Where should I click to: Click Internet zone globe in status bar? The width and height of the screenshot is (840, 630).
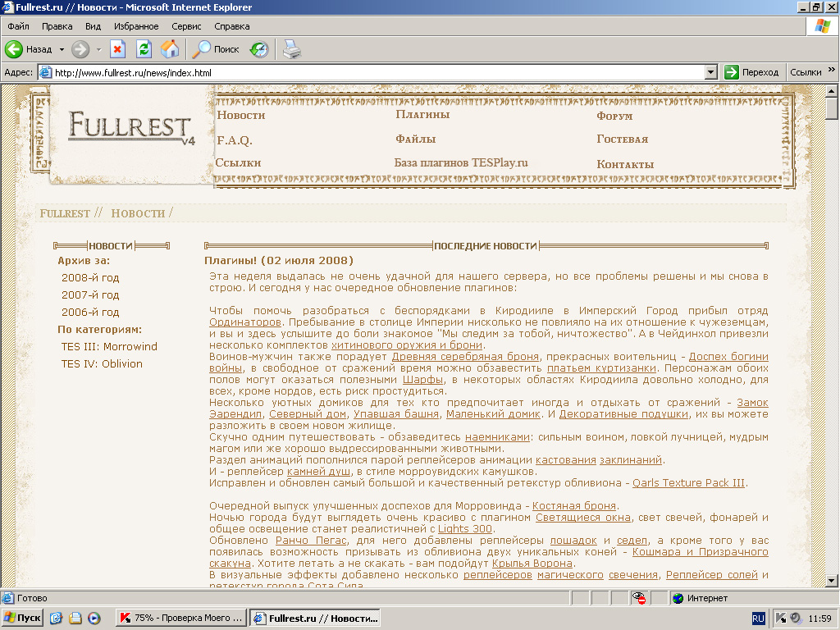678,598
